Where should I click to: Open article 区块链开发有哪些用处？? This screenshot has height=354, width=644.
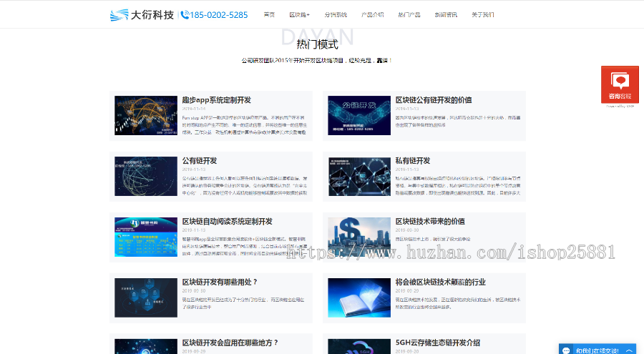(x=220, y=282)
